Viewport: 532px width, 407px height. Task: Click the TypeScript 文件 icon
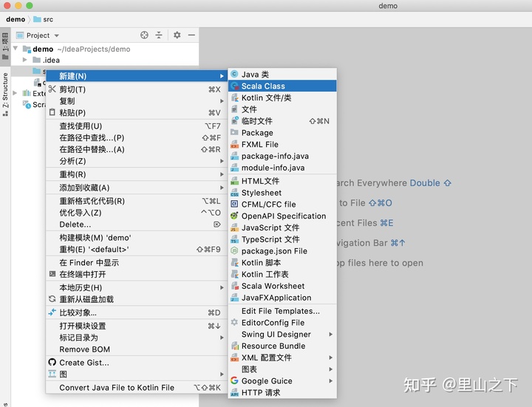coord(234,239)
